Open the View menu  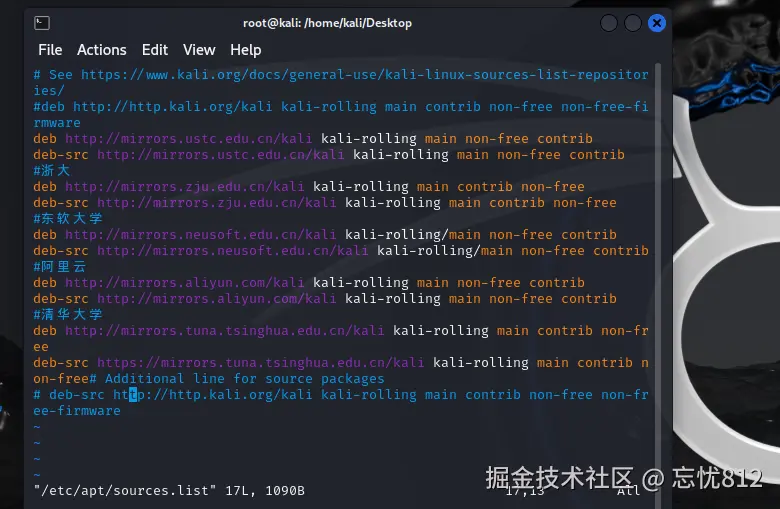coord(199,50)
